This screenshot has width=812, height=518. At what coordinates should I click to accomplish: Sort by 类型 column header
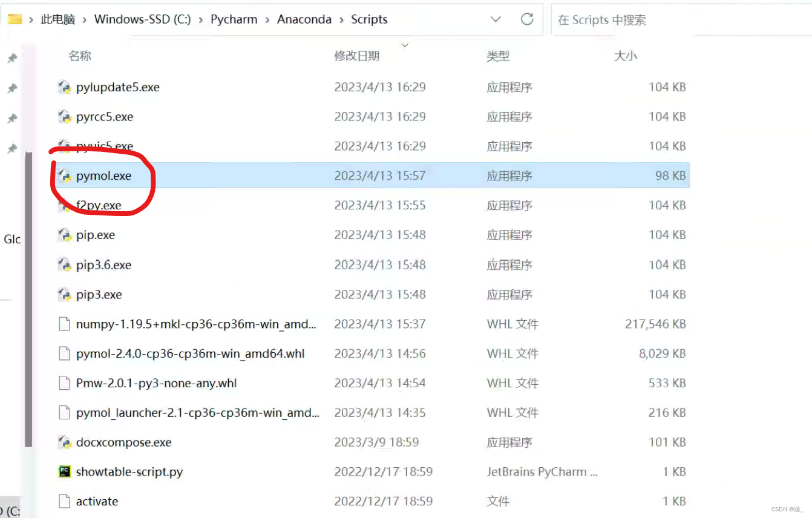[498, 56]
